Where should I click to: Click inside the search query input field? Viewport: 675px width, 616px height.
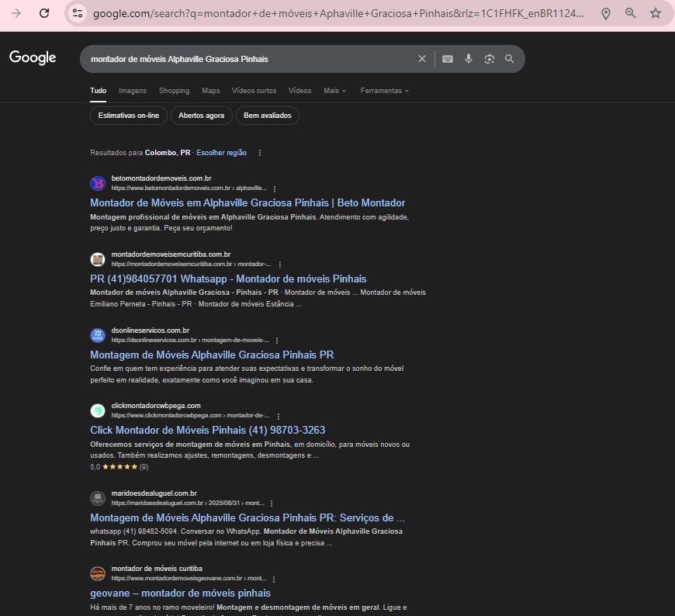(233, 58)
